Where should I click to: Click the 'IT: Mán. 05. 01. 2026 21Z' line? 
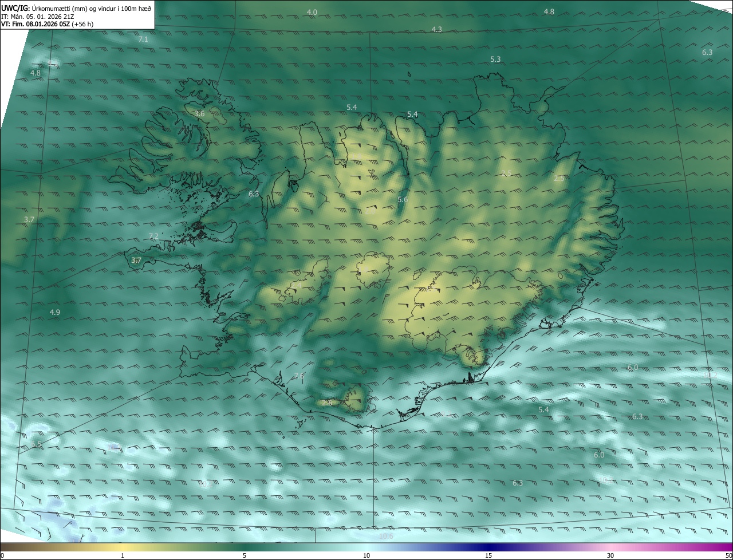tap(37, 17)
